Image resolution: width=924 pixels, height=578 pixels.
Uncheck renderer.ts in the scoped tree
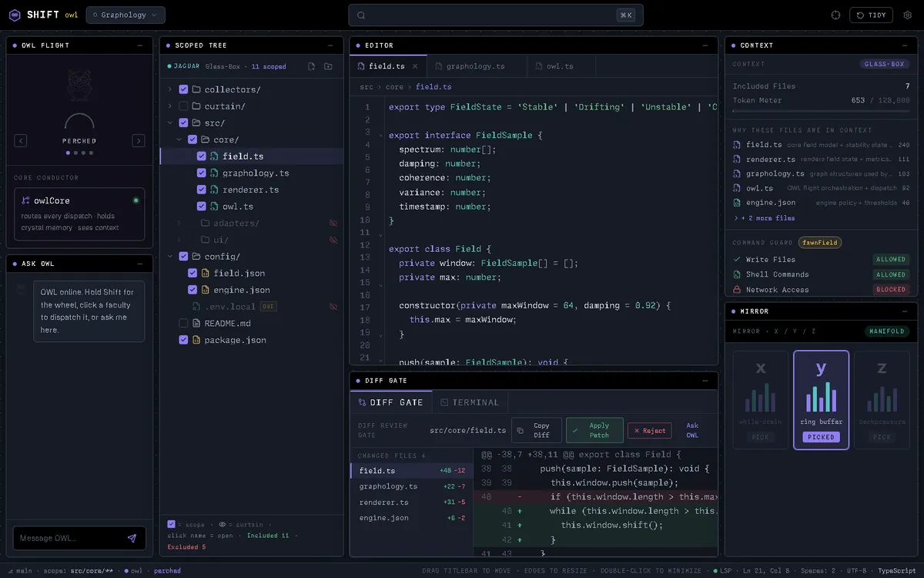point(202,190)
